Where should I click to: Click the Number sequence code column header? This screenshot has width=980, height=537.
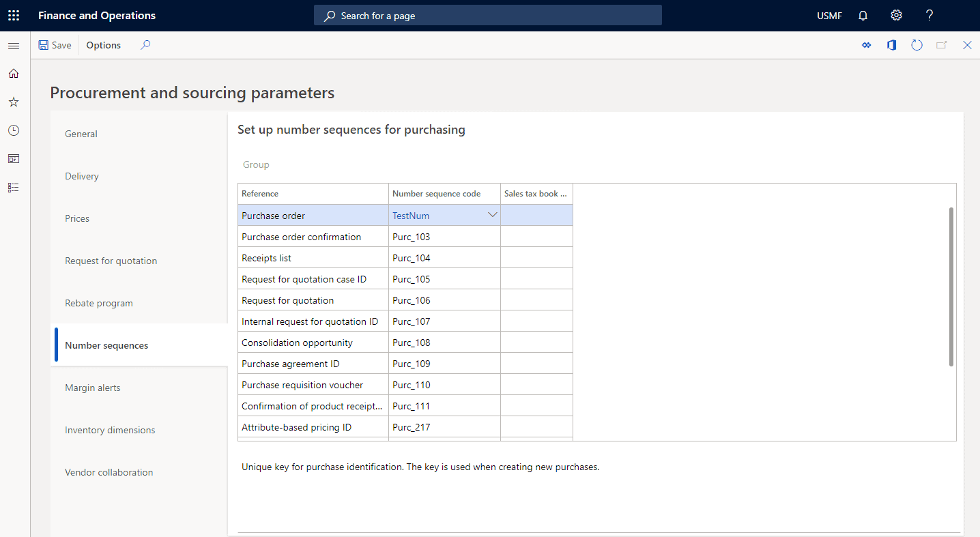(444, 194)
